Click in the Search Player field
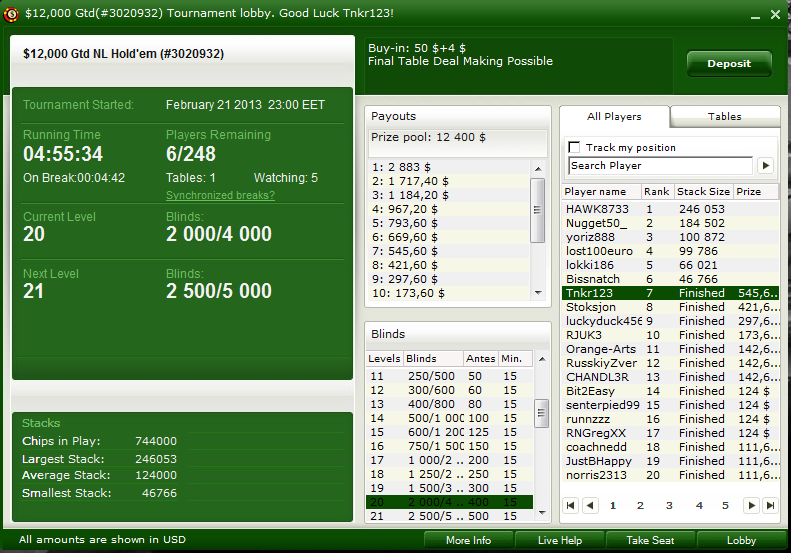791x553 pixels. [660, 165]
